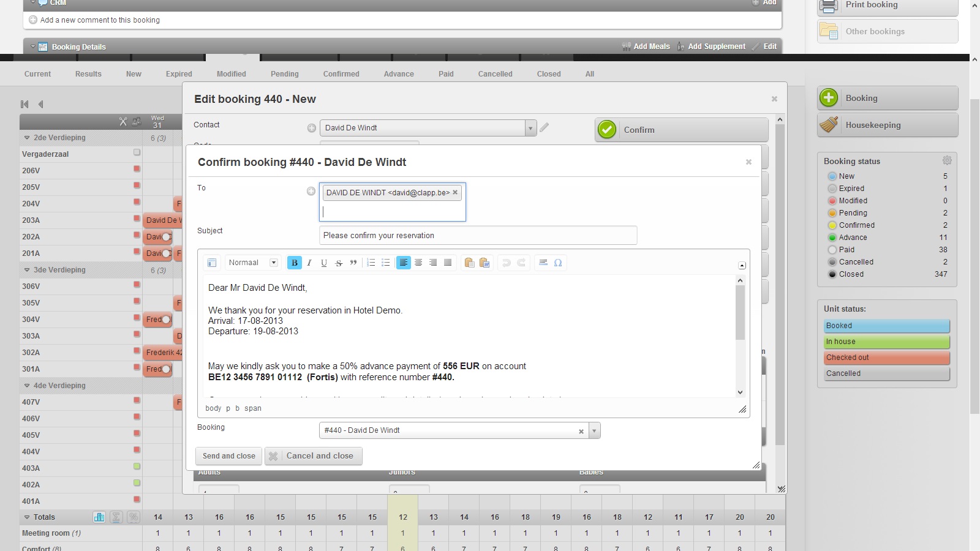Insert a horizontal line in the email
980x551 pixels.
pyautogui.click(x=543, y=263)
